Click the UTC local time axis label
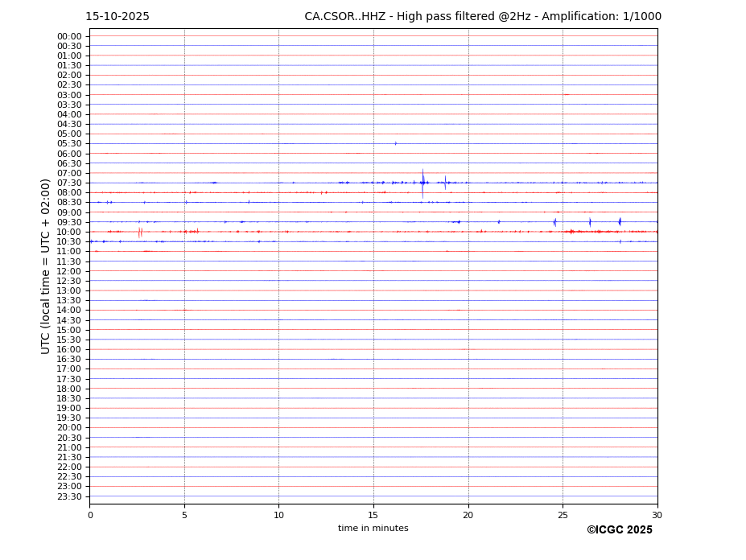 pos(47,266)
